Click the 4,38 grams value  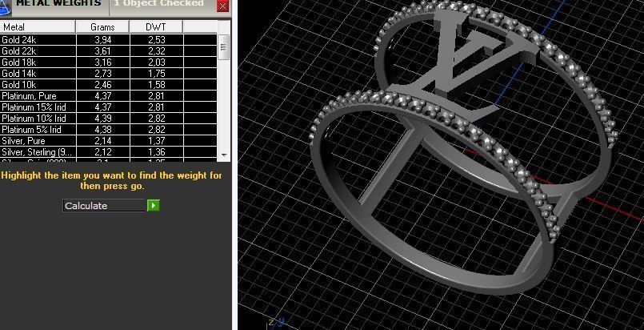pyautogui.click(x=102, y=130)
